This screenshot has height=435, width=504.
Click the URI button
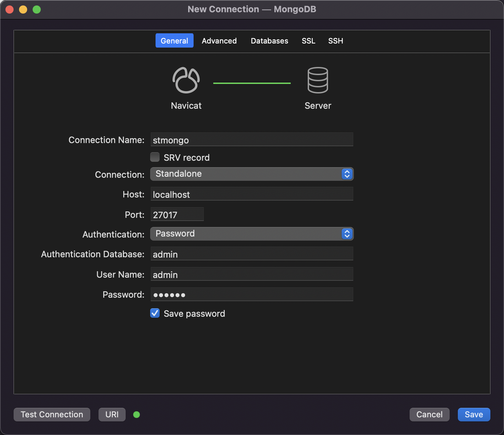click(112, 415)
